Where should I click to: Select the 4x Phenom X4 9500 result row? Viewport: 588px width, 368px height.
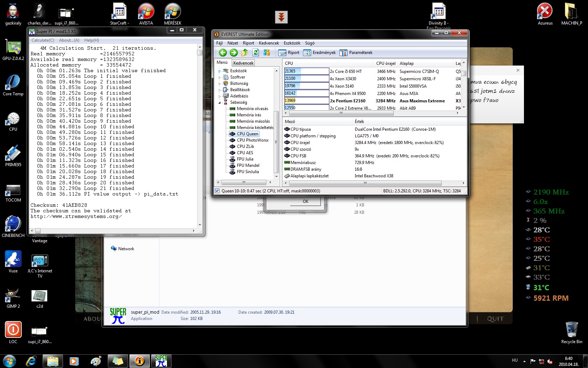[372, 93]
